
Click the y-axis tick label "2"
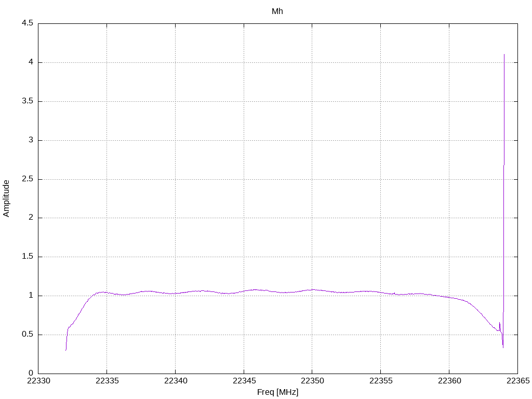pyautogui.click(x=31, y=218)
